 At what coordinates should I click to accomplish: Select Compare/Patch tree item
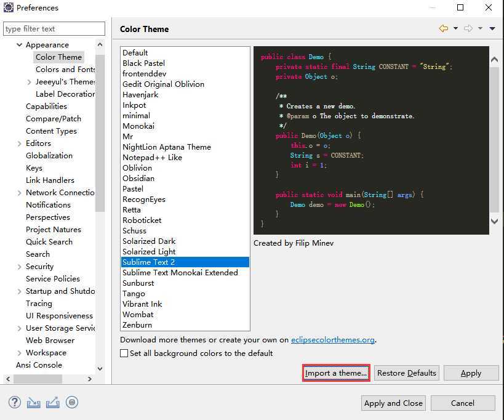tap(54, 119)
